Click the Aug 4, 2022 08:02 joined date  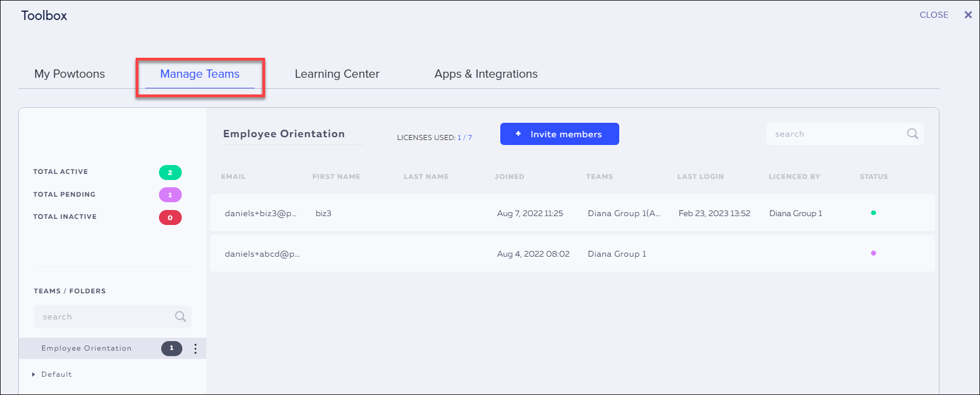[x=533, y=254]
